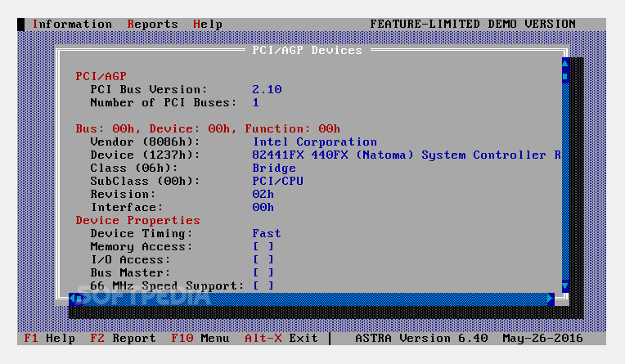Open the Information menu
This screenshot has width=625, height=364.
point(72,25)
